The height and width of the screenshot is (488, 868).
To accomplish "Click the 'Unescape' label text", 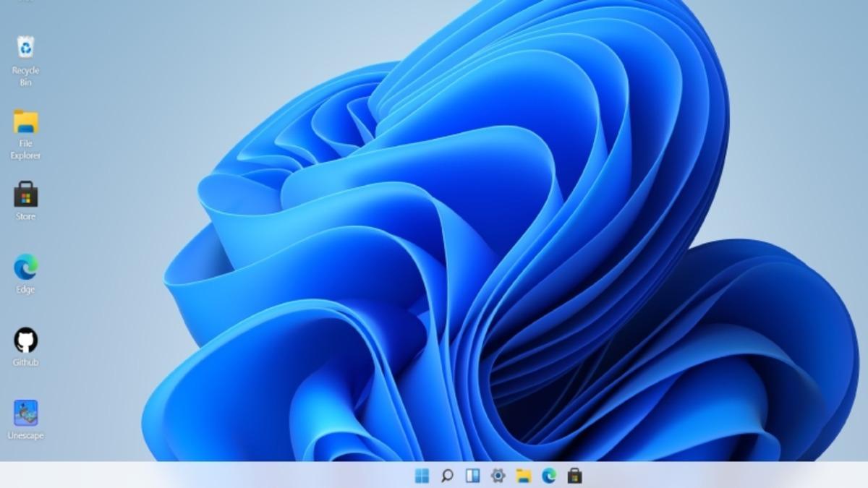I will point(26,435).
